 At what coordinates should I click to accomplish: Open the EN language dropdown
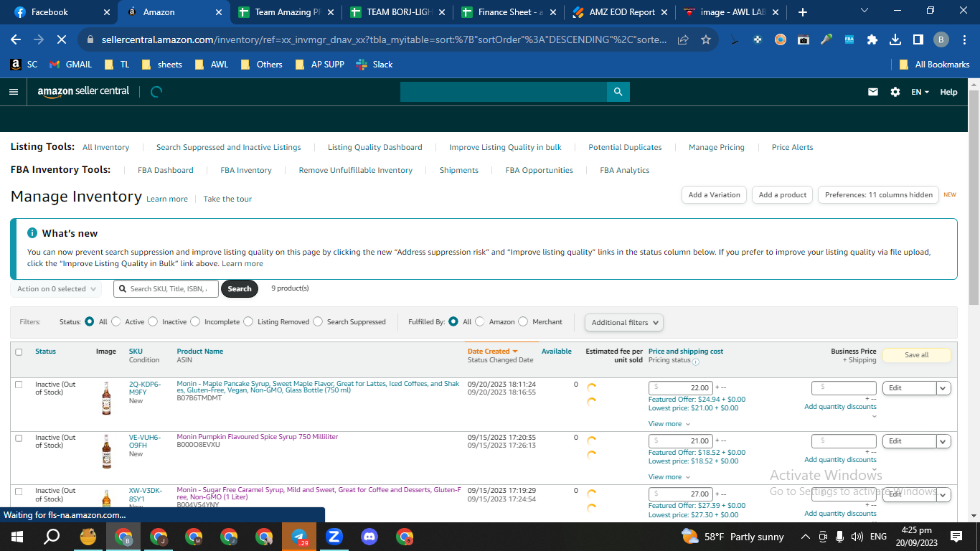tap(920, 92)
